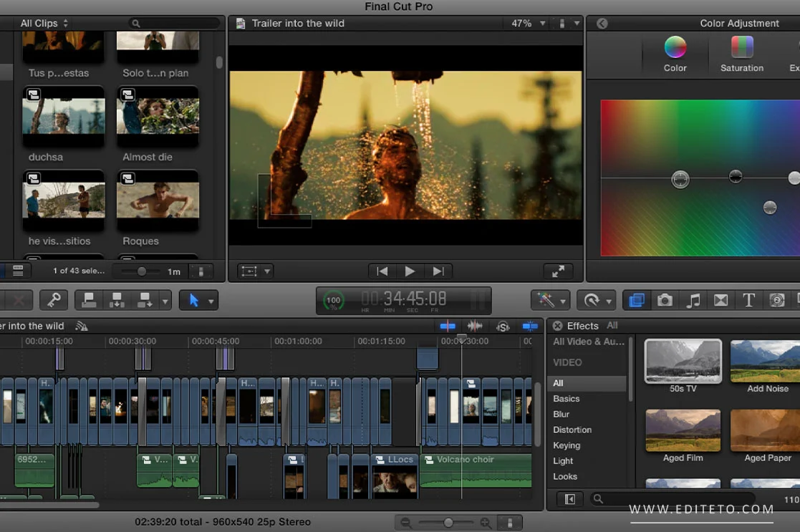
Task: Click in the Effects browser search field
Action: tap(673, 499)
